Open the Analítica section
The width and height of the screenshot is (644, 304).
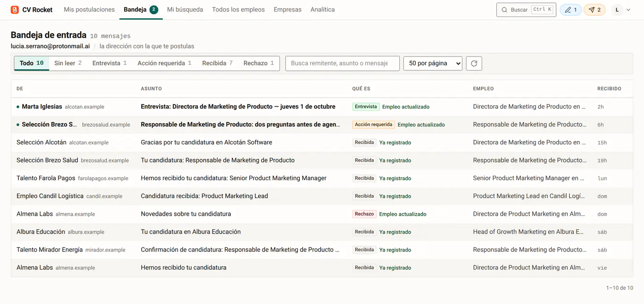tap(322, 10)
